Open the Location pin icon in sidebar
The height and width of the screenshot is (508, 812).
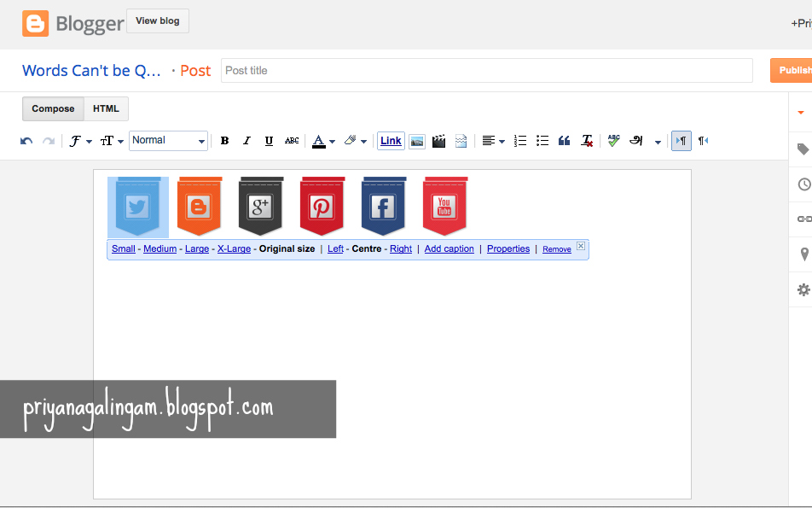(804, 254)
